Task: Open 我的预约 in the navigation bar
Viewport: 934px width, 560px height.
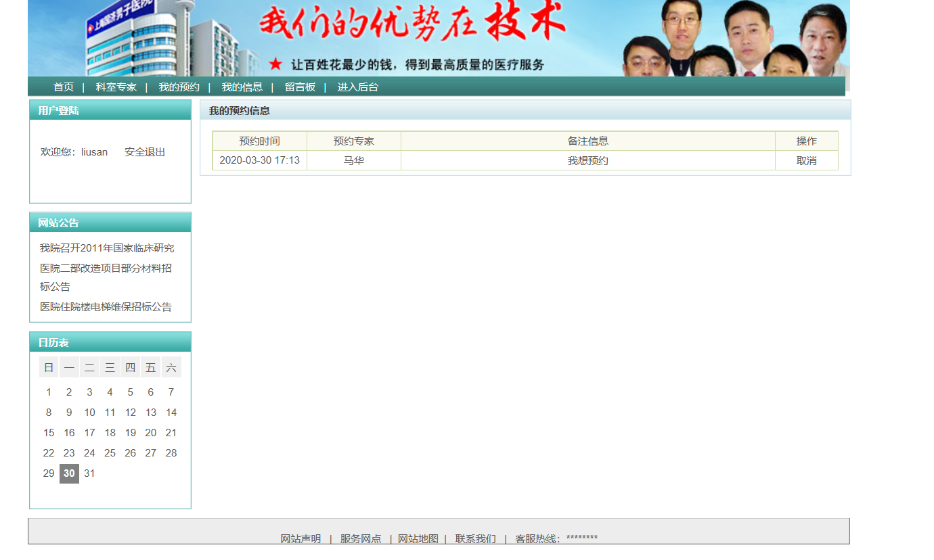Action: (x=179, y=87)
